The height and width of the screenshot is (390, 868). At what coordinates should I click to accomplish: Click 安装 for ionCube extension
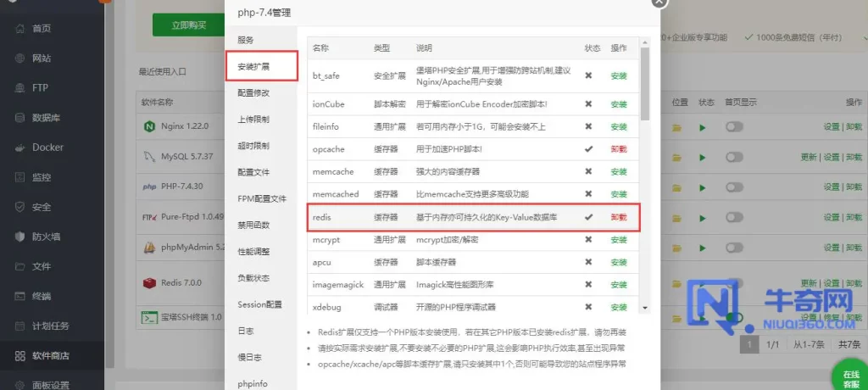(618, 104)
